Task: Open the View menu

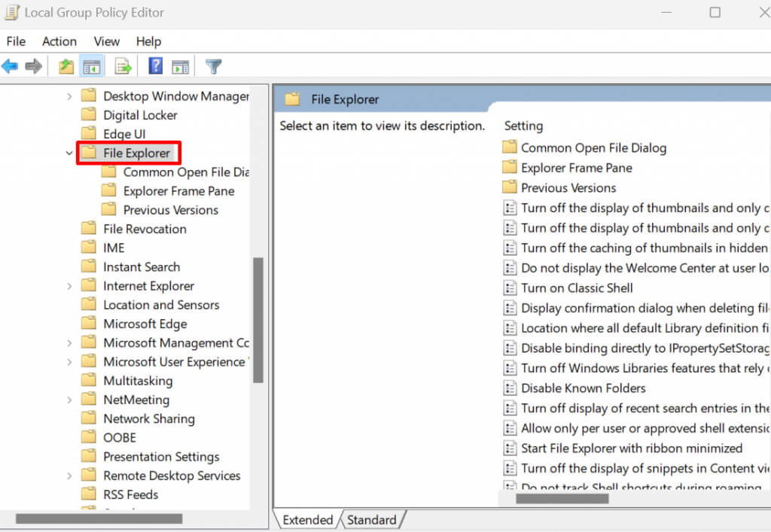Action: click(x=106, y=41)
